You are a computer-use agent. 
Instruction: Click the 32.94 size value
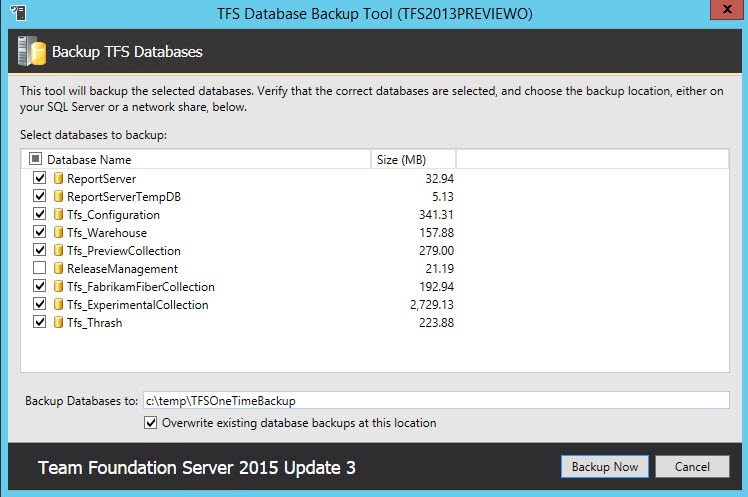[x=439, y=179]
